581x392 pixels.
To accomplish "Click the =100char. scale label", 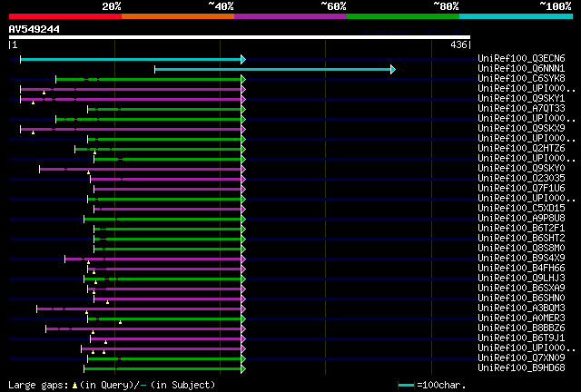I will (x=441, y=385).
